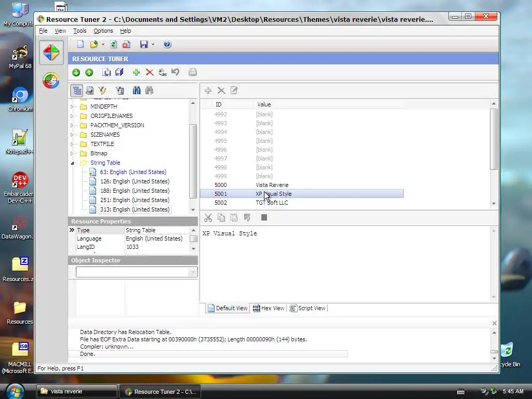Viewport: 532px width, 399px height.
Task: Select the Resource Tuner colorful diamond sidebar icon
Action: [51, 52]
